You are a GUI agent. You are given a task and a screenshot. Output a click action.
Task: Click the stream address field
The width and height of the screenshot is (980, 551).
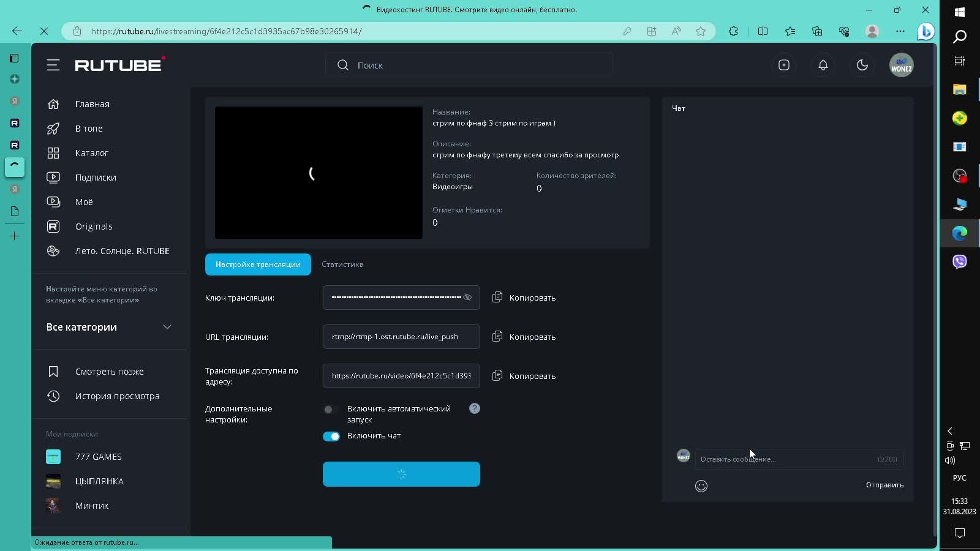pos(401,376)
